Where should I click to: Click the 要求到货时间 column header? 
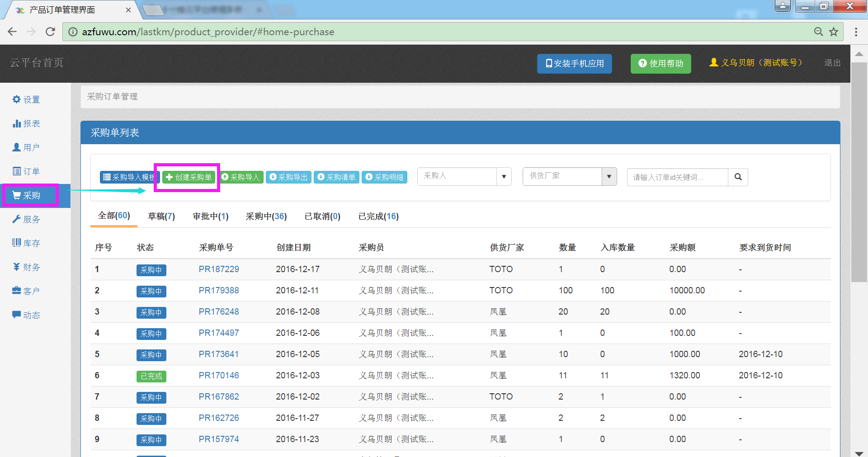[x=765, y=248]
